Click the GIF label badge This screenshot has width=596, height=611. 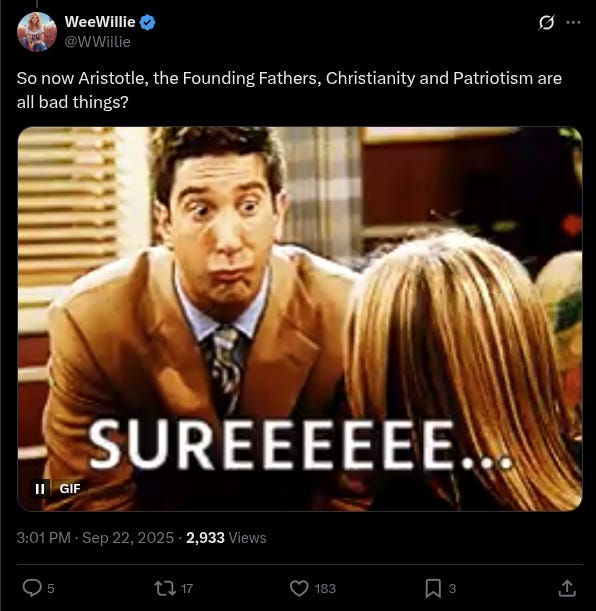pyautogui.click(x=70, y=489)
